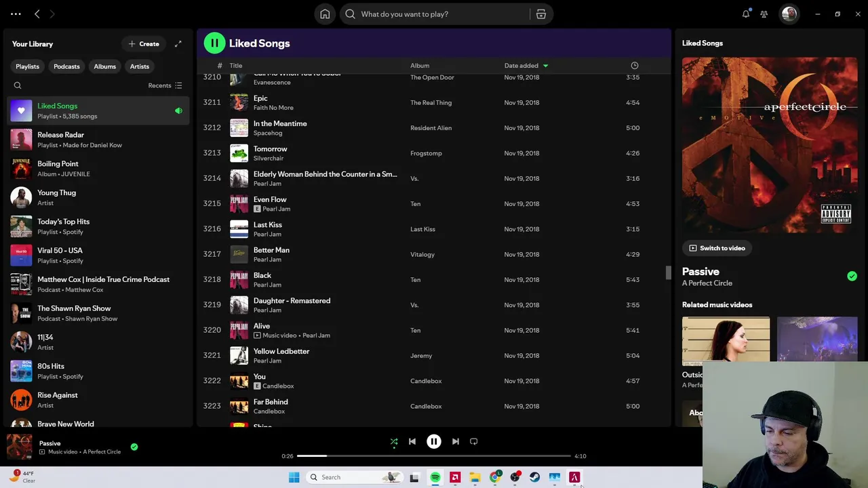Select the track In the Meantime
Viewport: 868px width, 488px height.
click(433, 128)
